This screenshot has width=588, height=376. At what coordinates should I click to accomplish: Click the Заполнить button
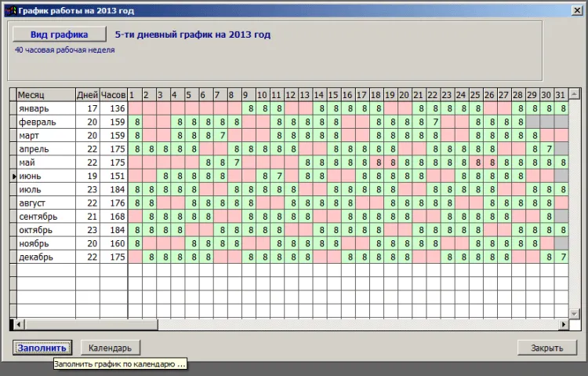coord(42,348)
